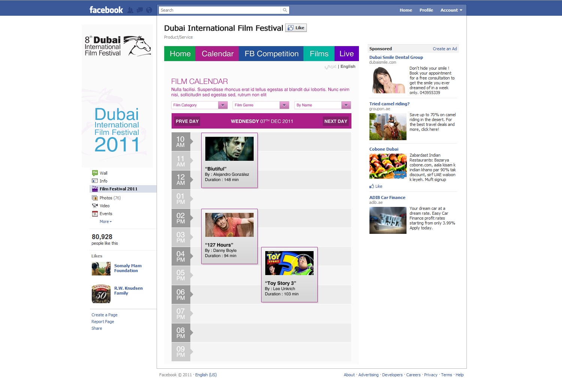Click the Profile link in header
The height and width of the screenshot is (392, 562).
tap(426, 10)
